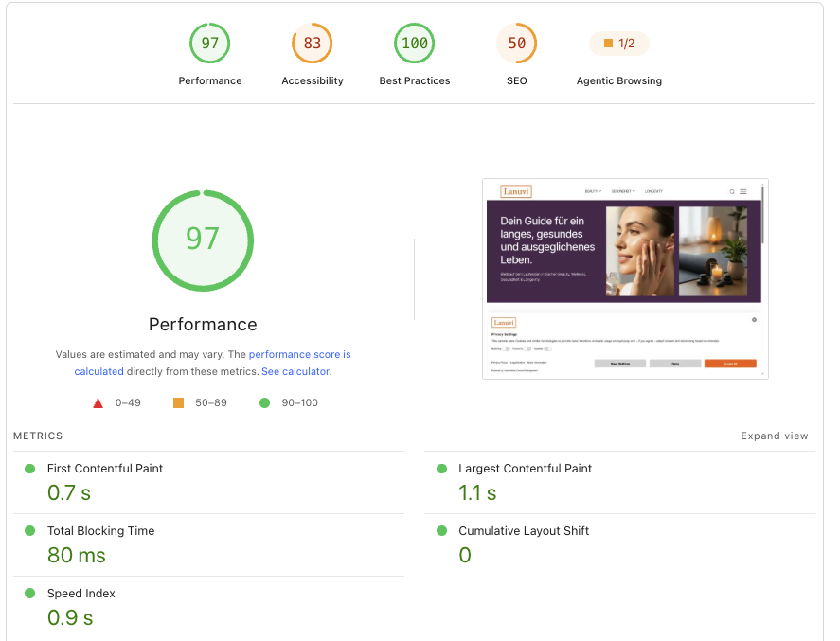Open the SEO score gauge 50
Viewport: 840px width, 641px height.
click(516, 43)
